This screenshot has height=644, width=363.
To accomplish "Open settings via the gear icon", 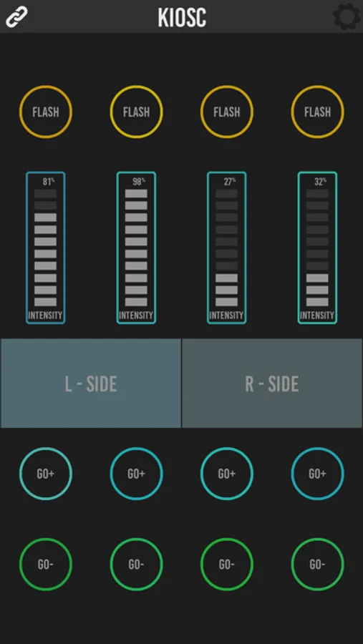I will coord(347,17).
